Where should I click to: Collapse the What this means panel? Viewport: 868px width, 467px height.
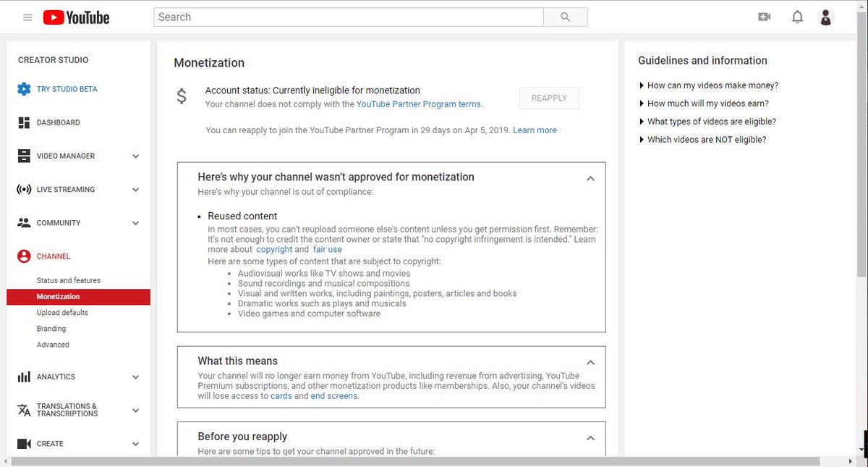[x=590, y=362]
